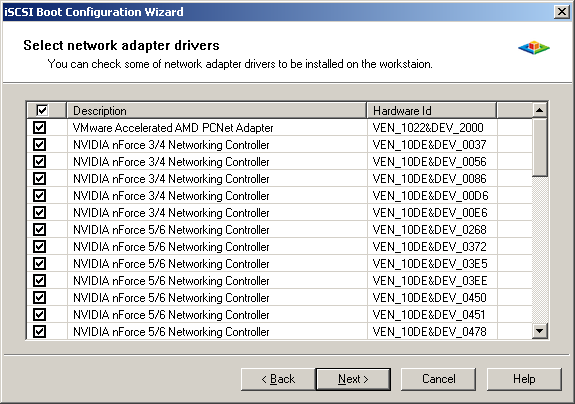Screen dimensions: 575x404
Task: Click the scrollbar down arrow
Action: click(x=539, y=331)
